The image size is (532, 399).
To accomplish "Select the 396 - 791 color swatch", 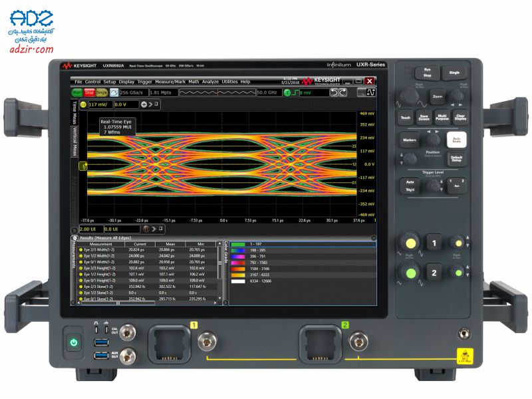I will point(238,257).
